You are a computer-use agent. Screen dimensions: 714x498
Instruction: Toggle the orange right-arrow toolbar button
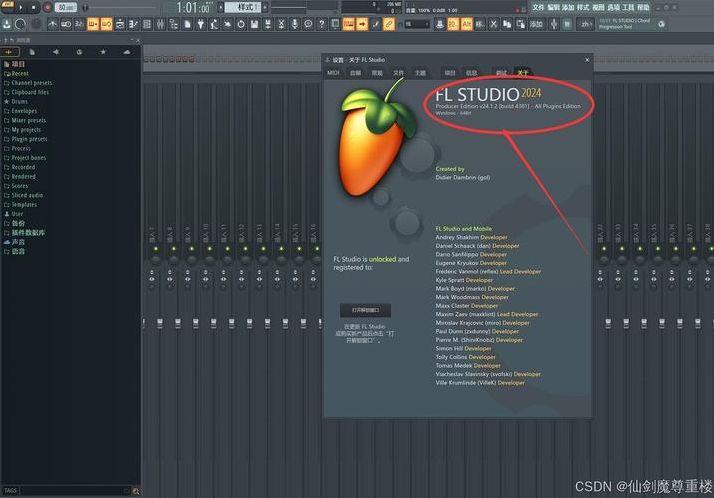pyautogui.click(x=362, y=24)
